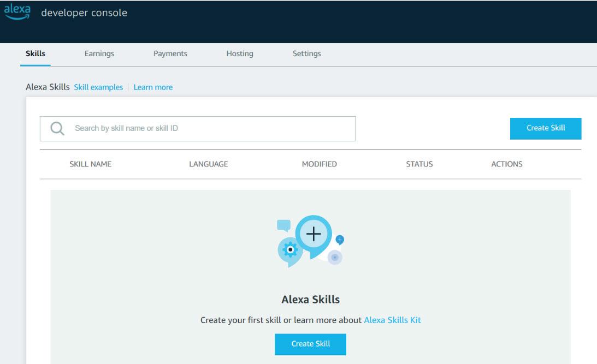Screen dimensions: 597x364
Task: Click Create Skill button beside search box
Action: pyautogui.click(x=546, y=129)
